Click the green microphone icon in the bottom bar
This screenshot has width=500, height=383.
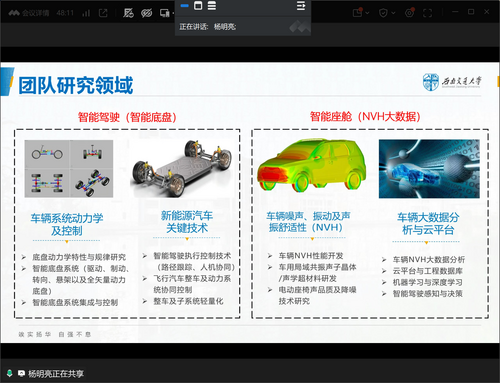[10, 373]
